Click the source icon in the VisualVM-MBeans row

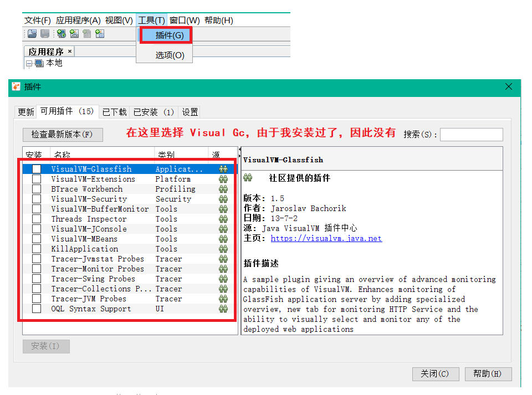[223, 239]
